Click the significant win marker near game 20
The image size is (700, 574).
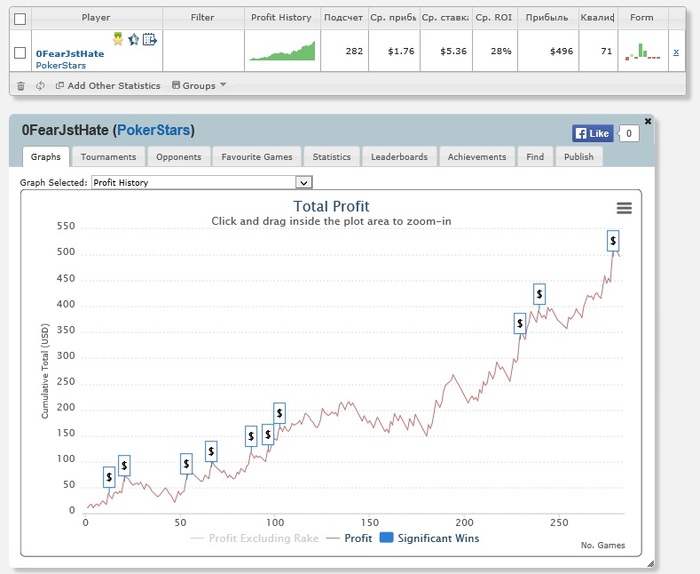(x=124, y=466)
